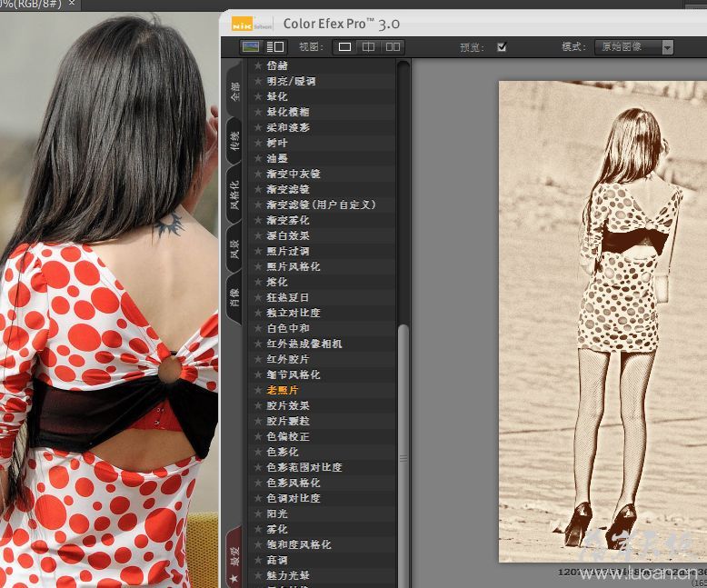Open the 模式 mode dropdown

click(x=634, y=47)
